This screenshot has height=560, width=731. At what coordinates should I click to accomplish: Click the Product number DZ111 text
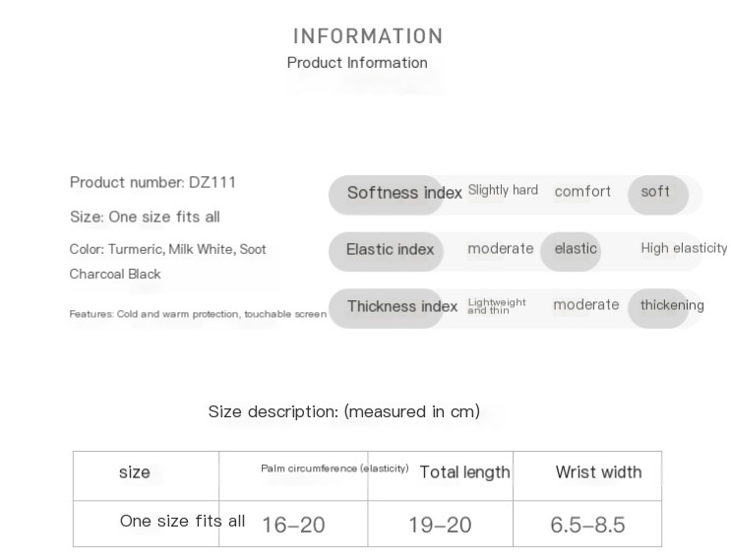point(152,182)
